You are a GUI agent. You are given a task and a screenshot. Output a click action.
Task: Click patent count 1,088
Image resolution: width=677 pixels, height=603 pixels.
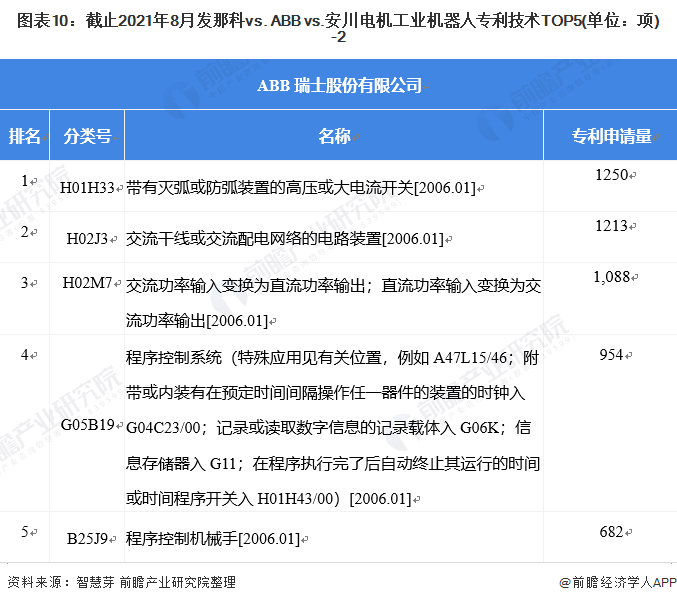pos(611,277)
